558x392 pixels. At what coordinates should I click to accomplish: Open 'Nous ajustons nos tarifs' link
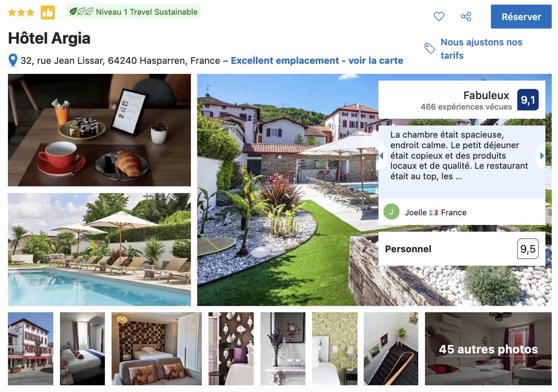(481, 49)
